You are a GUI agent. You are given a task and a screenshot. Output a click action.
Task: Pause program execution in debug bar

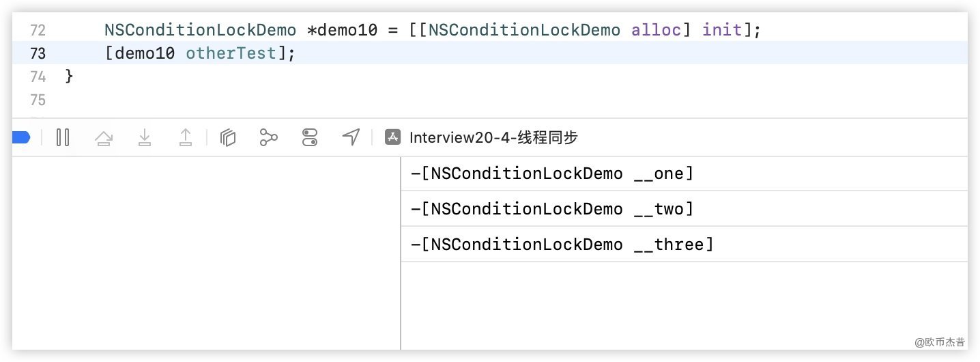[63, 138]
